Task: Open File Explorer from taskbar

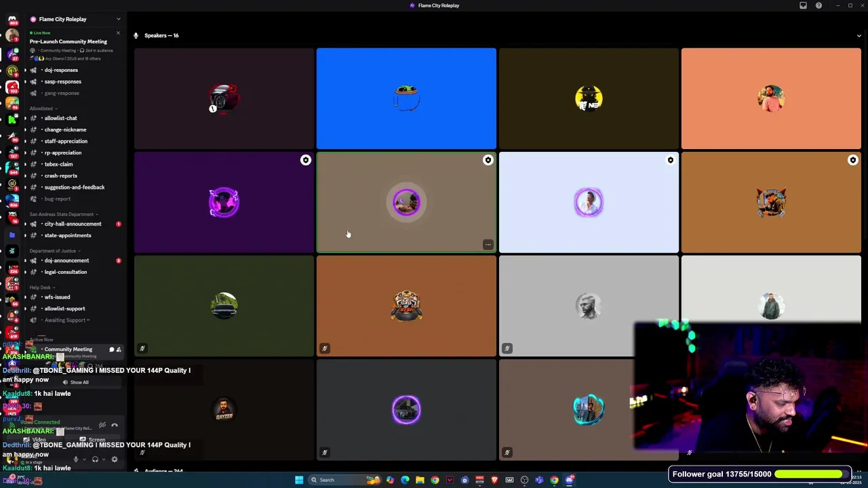Action: [420, 480]
